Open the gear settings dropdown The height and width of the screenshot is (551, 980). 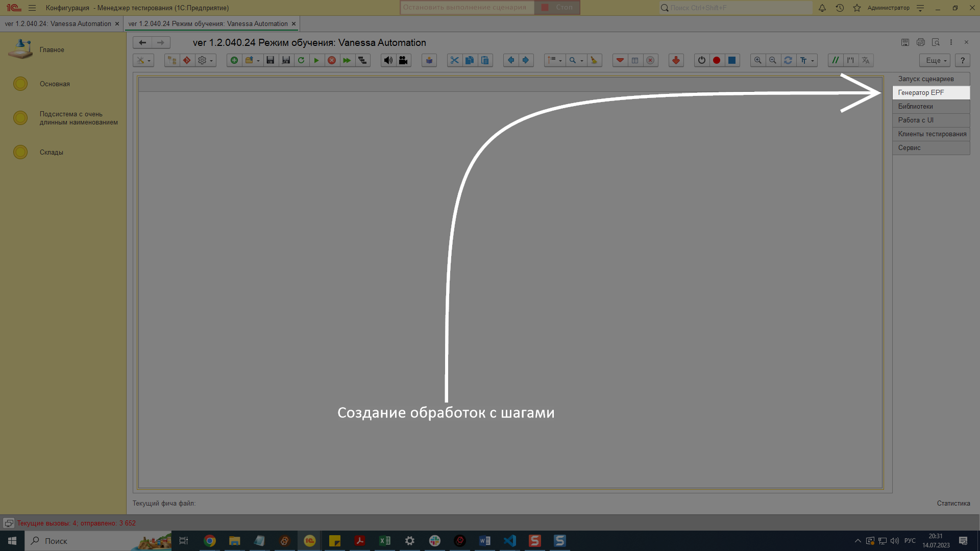tap(205, 60)
